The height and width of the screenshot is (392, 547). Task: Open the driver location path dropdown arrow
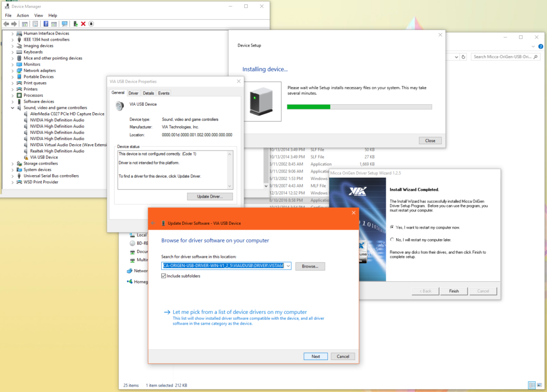[288, 266]
